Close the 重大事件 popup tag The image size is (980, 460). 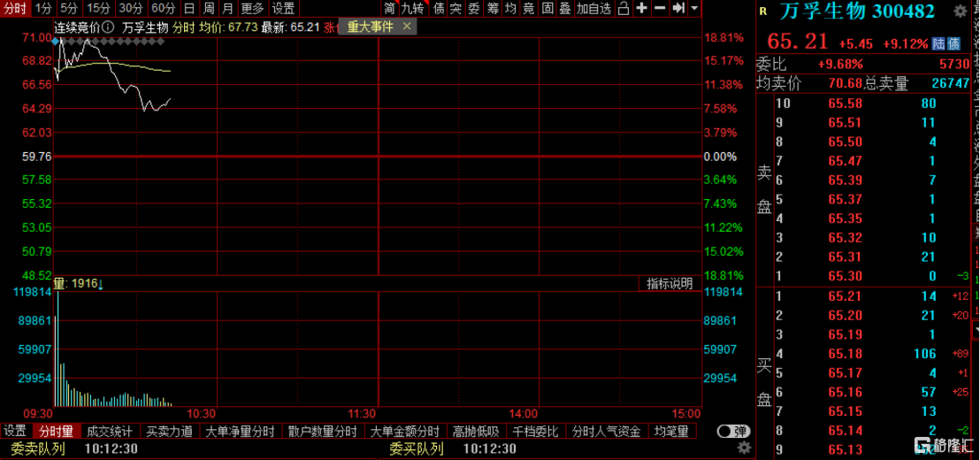(407, 27)
